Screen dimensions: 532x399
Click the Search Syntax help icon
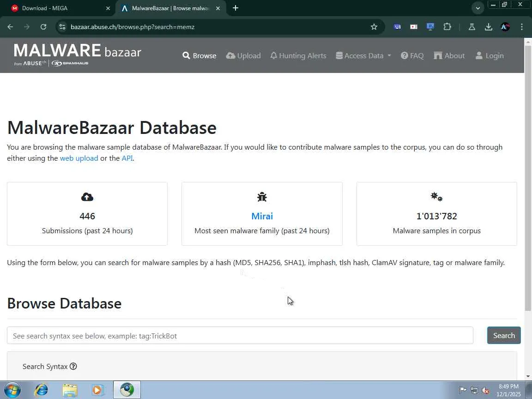73,366
